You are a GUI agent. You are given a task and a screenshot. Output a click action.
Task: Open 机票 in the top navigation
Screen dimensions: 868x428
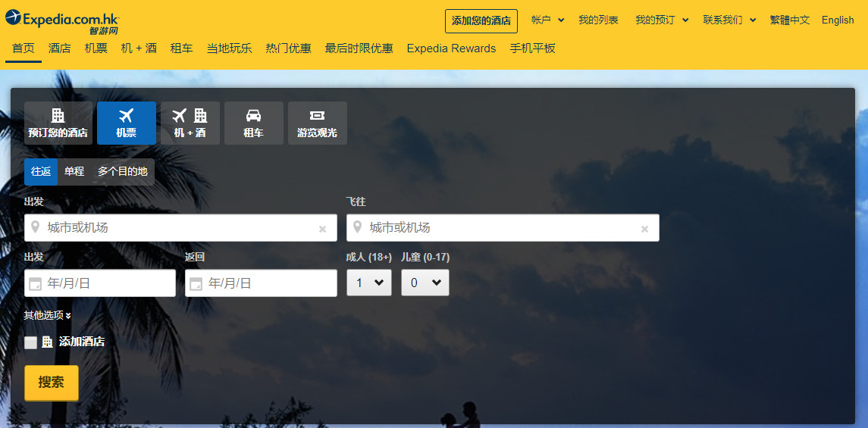click(96, 48)
